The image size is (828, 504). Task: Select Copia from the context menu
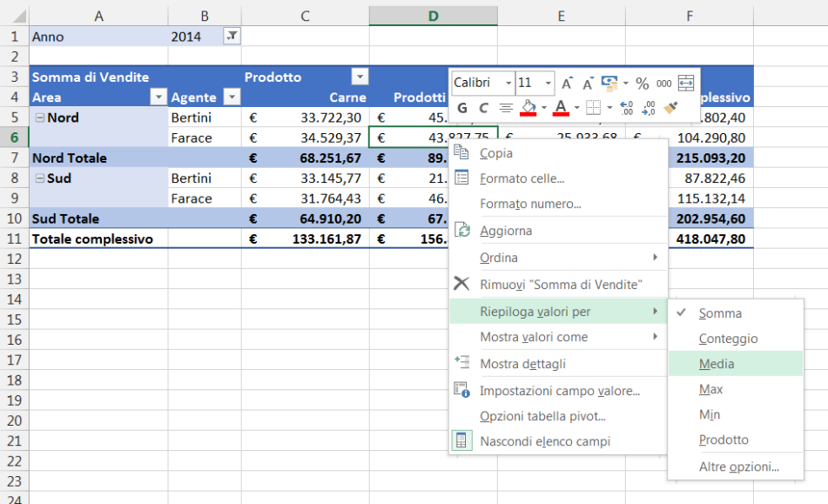coord(496,153)
